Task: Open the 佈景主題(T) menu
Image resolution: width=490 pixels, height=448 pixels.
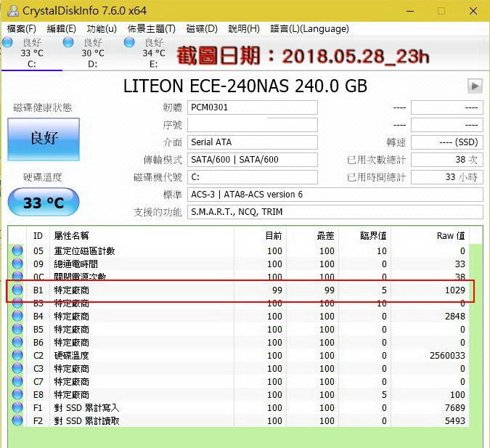Action: 151,29
